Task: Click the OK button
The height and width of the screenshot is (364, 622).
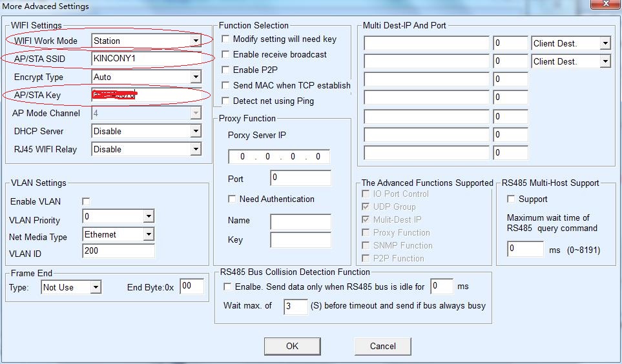Action: [x=292, y=346]
